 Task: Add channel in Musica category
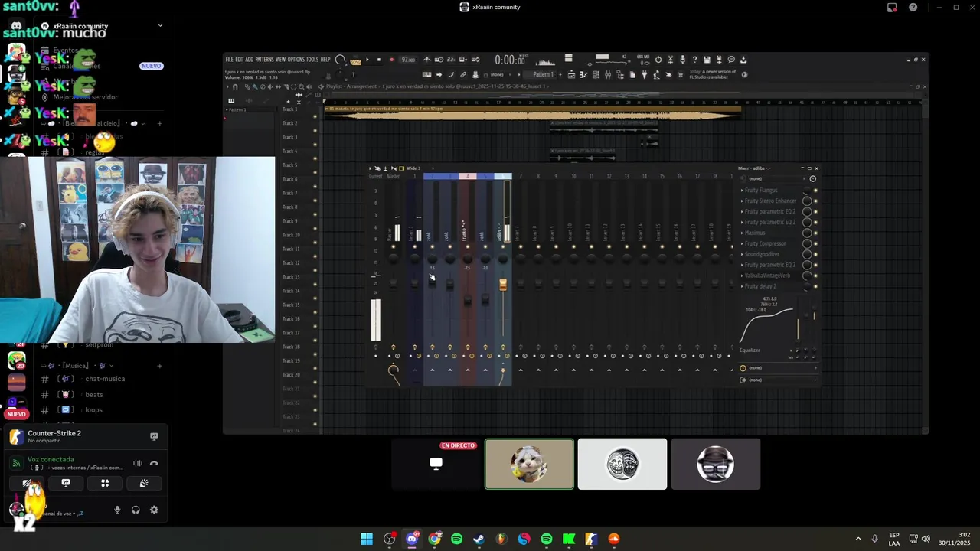coord(159,365)
